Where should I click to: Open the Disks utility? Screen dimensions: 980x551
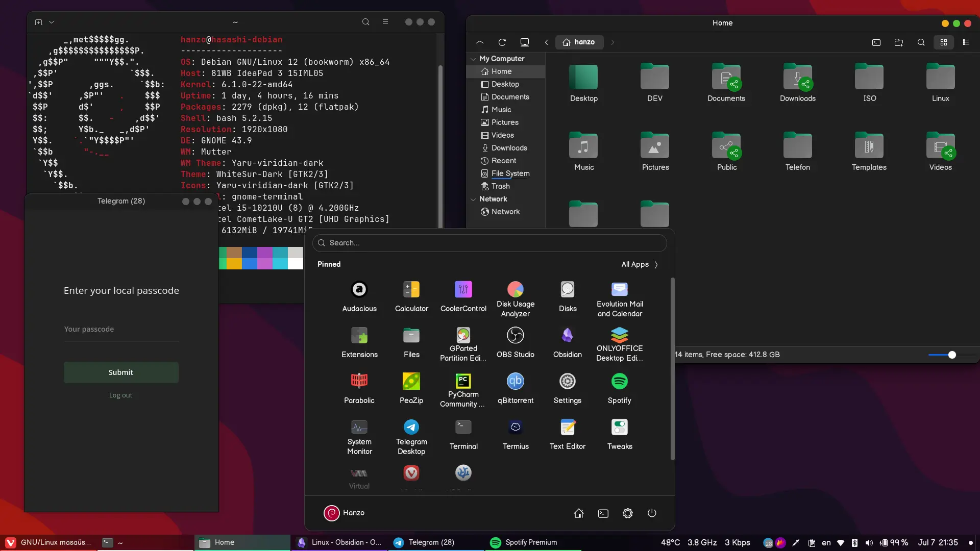click(x=568, y=296)
